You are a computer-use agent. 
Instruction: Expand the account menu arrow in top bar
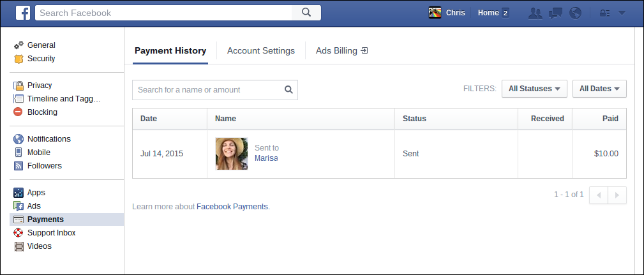pyautogui.click(x=622, y=13)
